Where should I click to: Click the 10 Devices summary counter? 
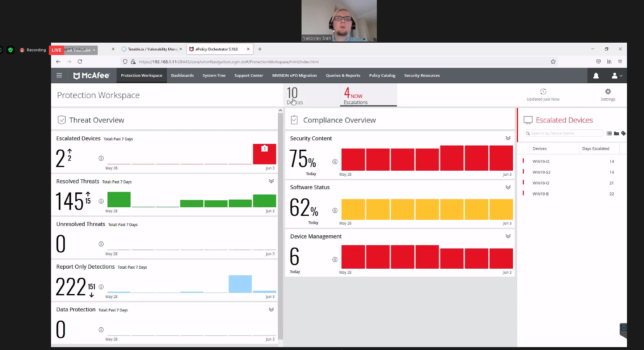294,96
